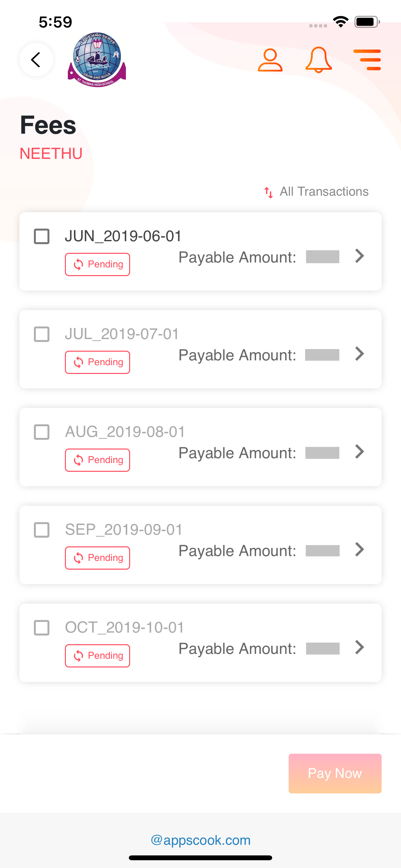401x868 pixels.
Task: Open notifications bell icon
Action: [318, 60]
